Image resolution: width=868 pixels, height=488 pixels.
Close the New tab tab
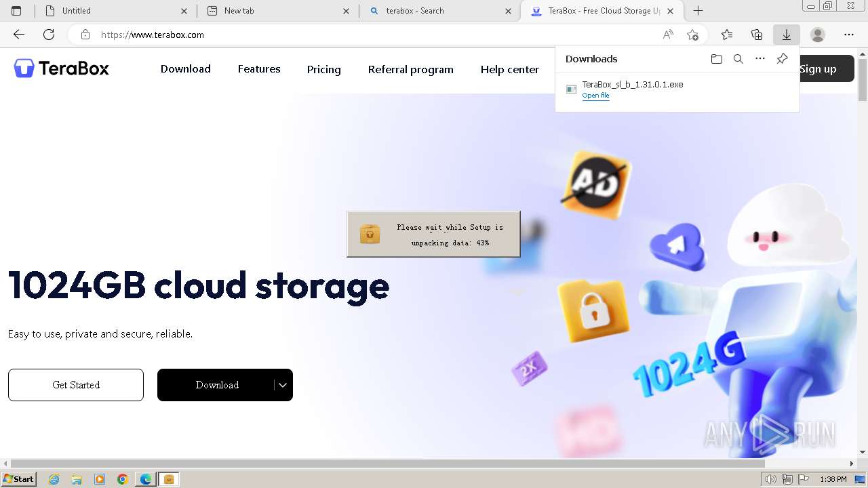(x=347, y=11)
